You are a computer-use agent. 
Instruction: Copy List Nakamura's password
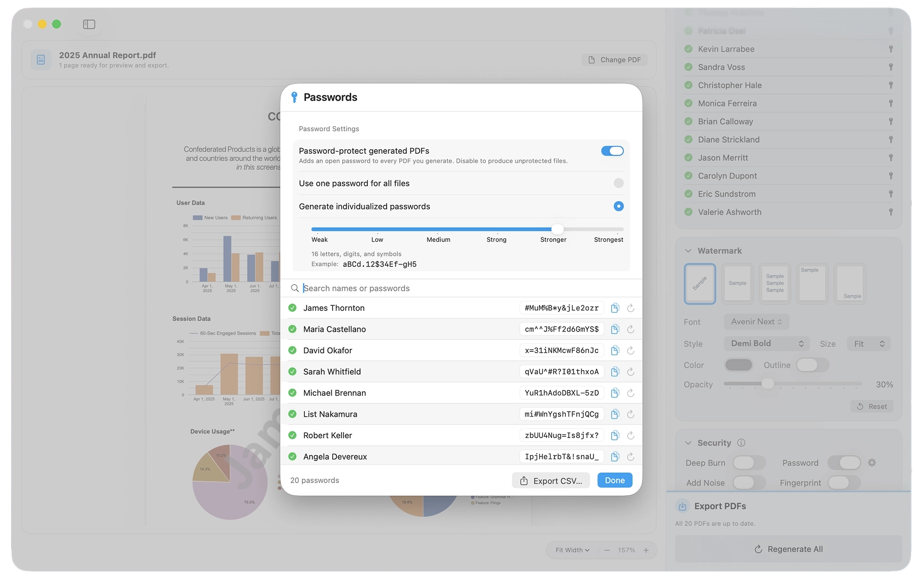pyautogui.click(x=615, y=414)
